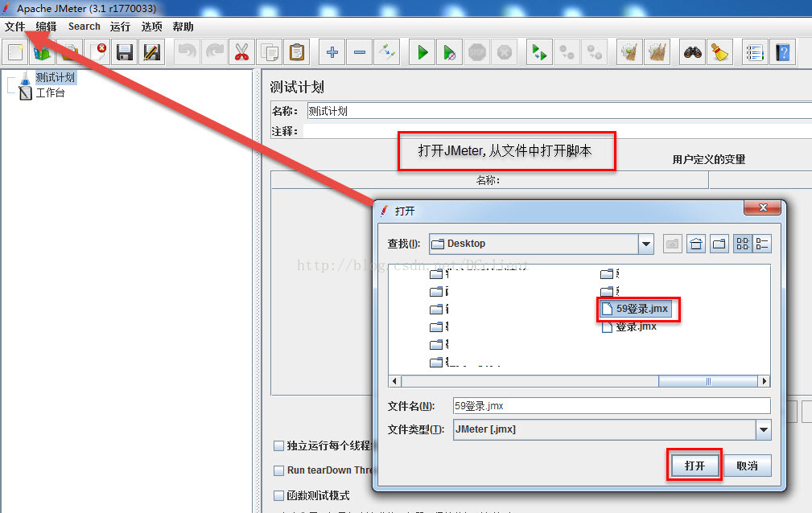812x513 pixels.
Task: Click the 取消 button in the dialog
Action: [x=748, y=466]
